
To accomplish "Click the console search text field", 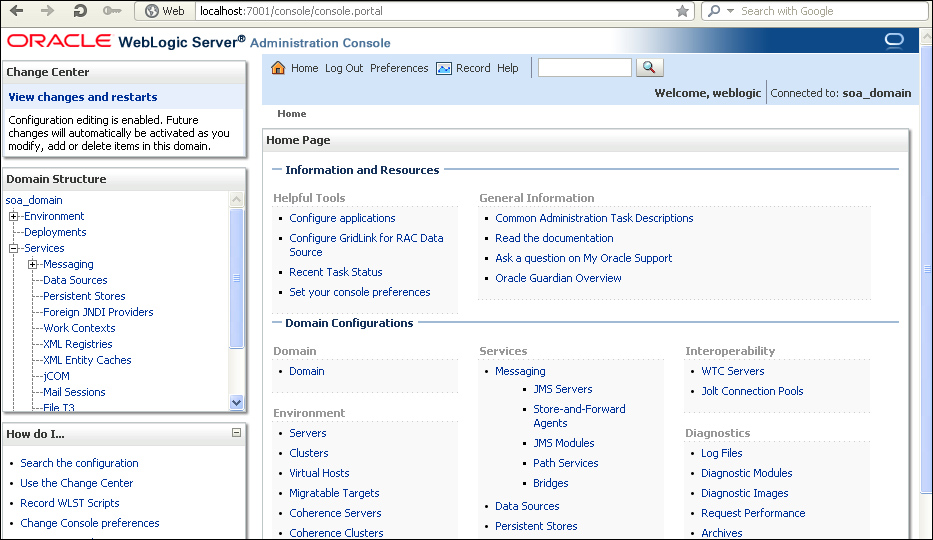I will coord(584,67).
